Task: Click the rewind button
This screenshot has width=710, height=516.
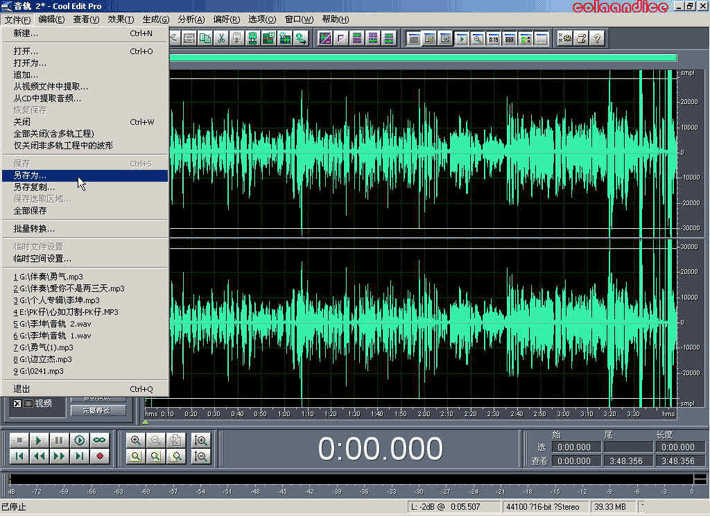Action: point(38,457)
